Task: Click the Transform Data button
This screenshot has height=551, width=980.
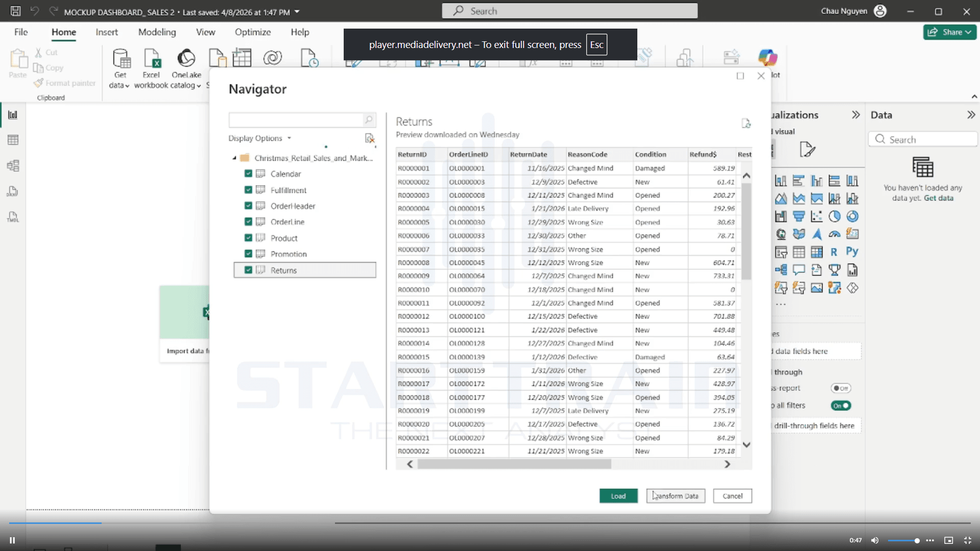Action: point(676,496)
